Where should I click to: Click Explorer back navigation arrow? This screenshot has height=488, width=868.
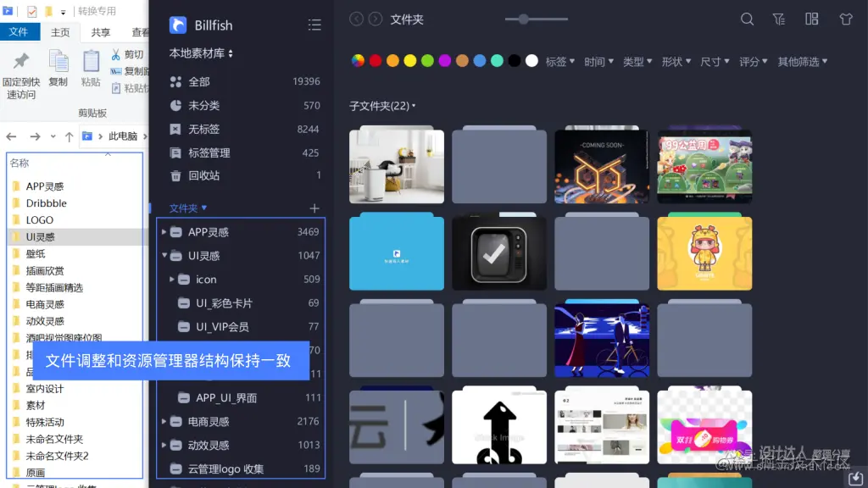coord(11,136)
